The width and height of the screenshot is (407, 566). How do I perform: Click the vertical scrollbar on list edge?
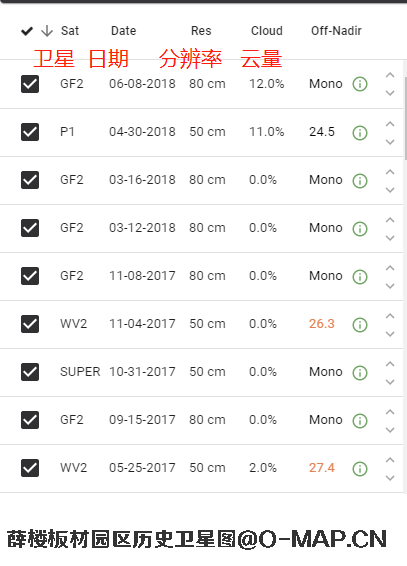click(x=405, y=118)
